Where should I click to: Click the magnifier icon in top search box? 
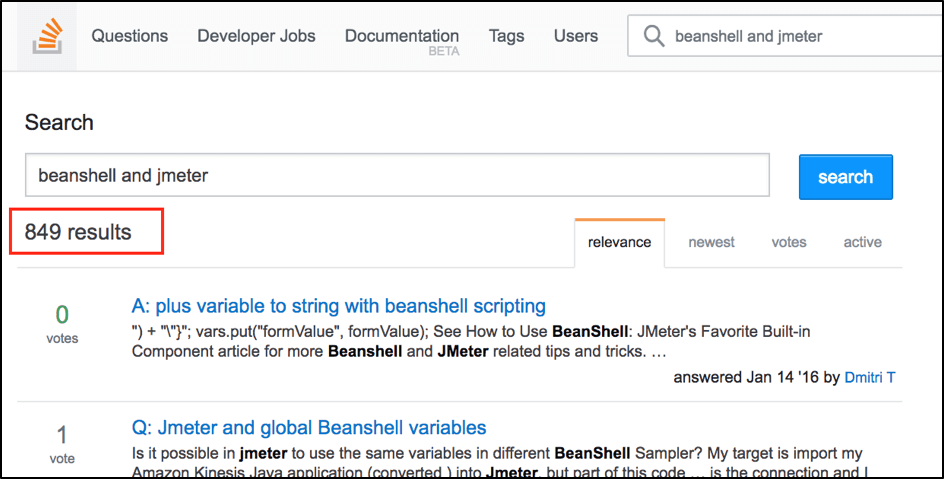point(653,36)
